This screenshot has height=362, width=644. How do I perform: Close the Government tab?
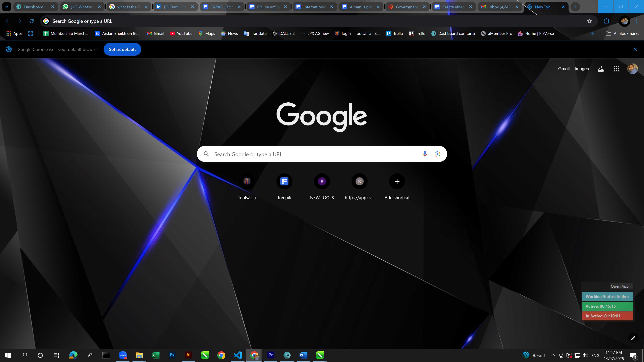[x=424, y=7]
